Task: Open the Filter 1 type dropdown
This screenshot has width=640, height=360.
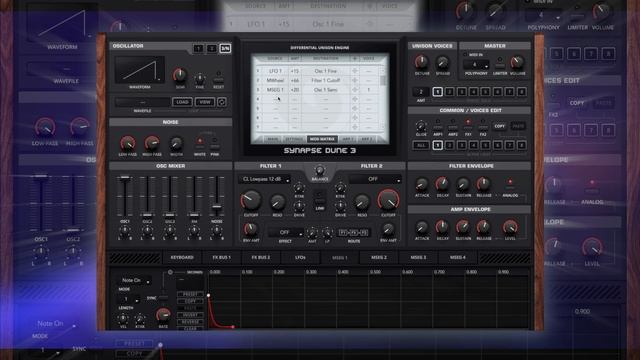Action: coord(264,179)
